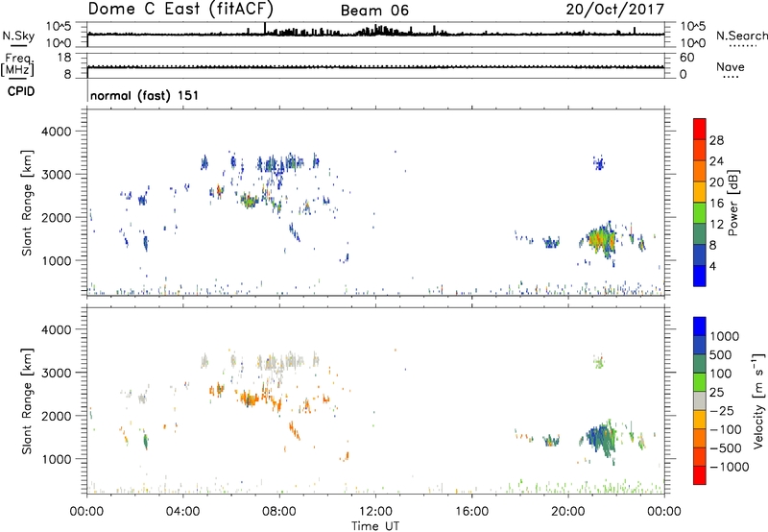Select the "Freq. [MHz]" axis label
The image size is (768, 532).
pos(18,65)
